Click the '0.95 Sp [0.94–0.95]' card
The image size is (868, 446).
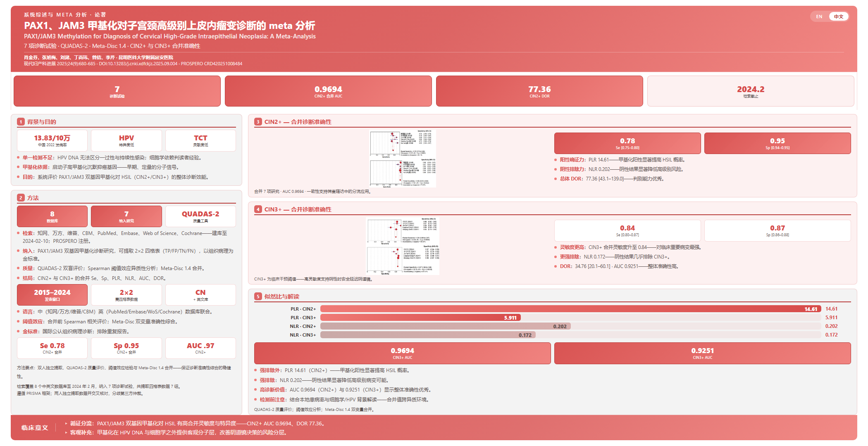pyautogui.click(x=777, y=144)
